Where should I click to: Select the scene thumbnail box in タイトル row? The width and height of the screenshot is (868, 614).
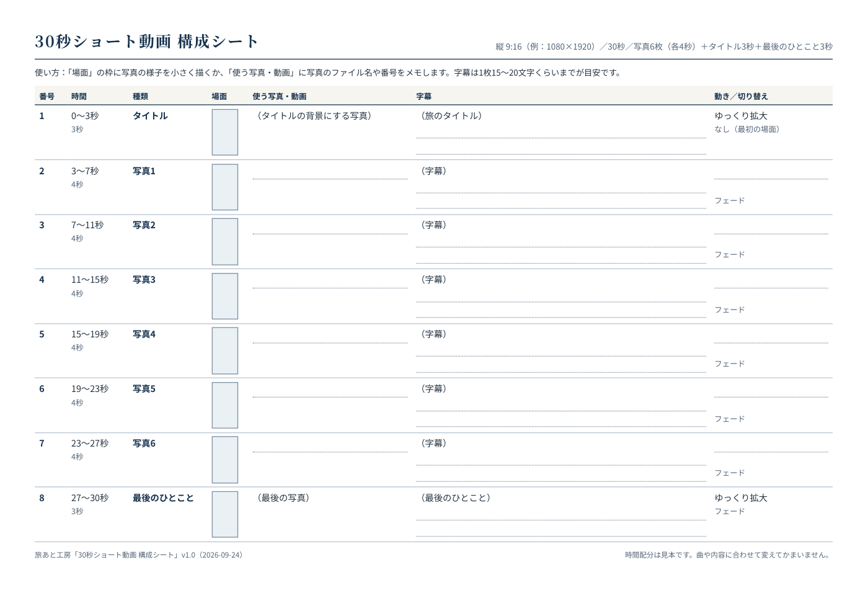(x=225, y=132)
